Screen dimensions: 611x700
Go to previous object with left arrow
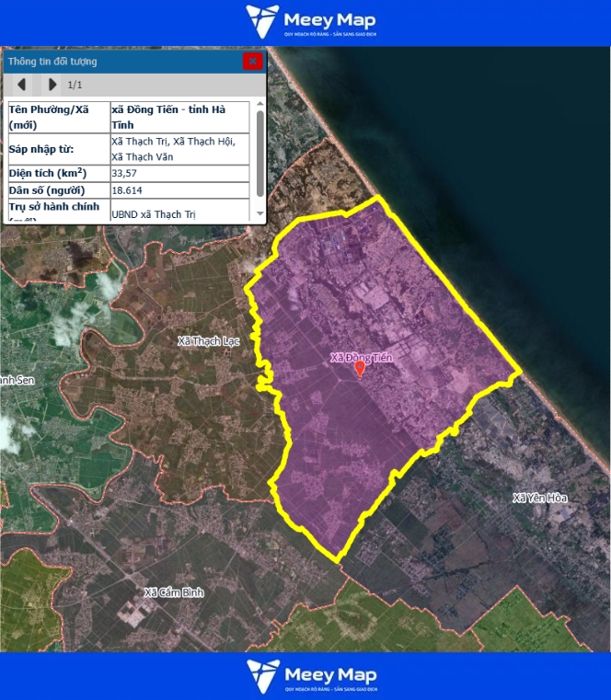tap(22, 85)
